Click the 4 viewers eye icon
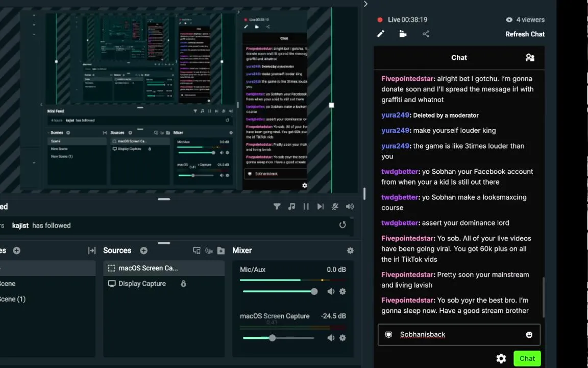The height and width of the screenshot is (368, 588). [x=509, y=20]
